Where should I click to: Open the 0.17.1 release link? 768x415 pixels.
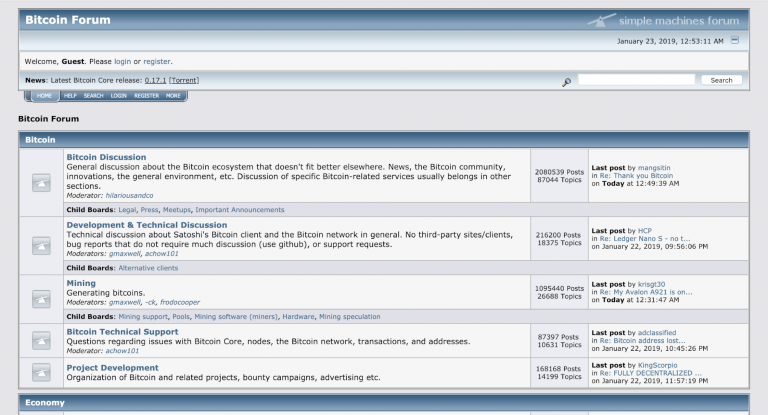[155, 80]
